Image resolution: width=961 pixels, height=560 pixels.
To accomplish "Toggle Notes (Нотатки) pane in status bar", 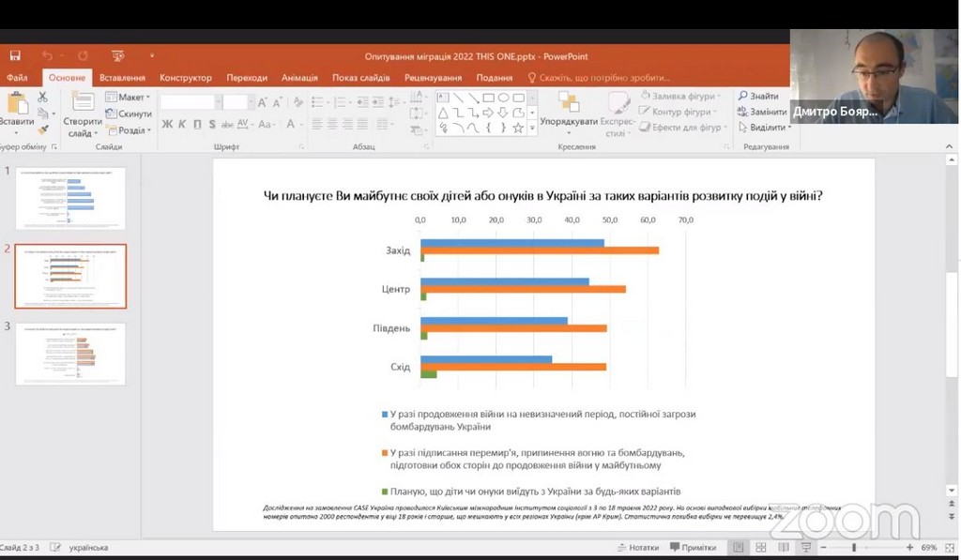I will pyautogui.click(x=637, y=547).
